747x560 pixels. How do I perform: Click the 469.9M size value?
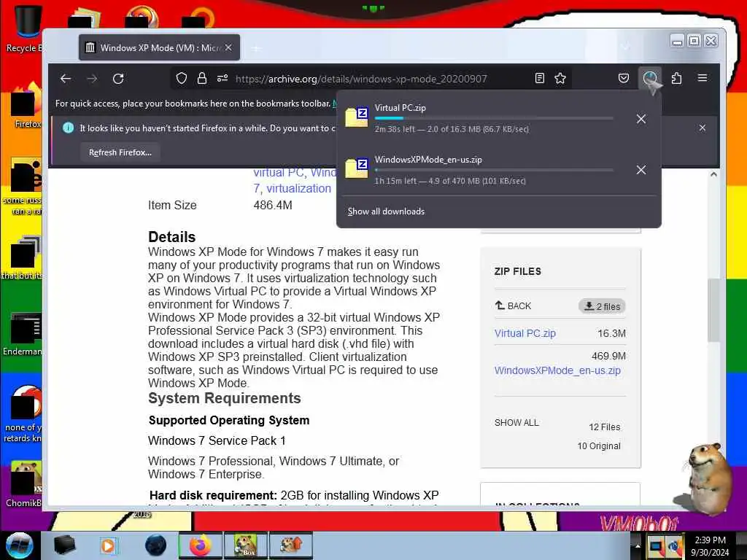point(609,356)
